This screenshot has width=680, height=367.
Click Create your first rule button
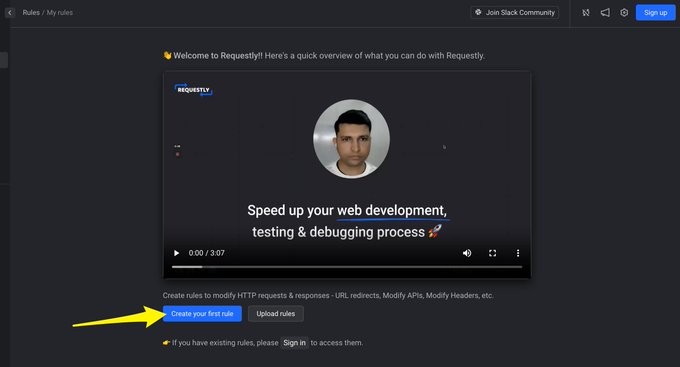pyautogui.click(x=202, y=314)
